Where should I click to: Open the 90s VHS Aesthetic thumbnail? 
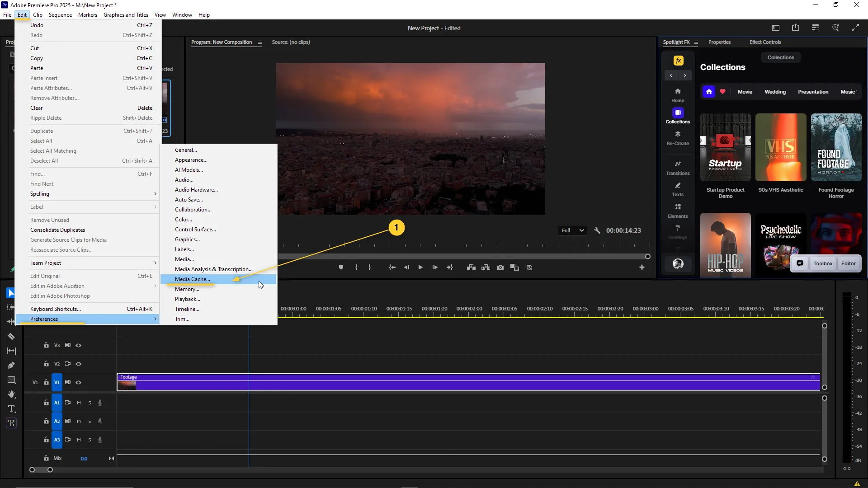coord(780,147)
